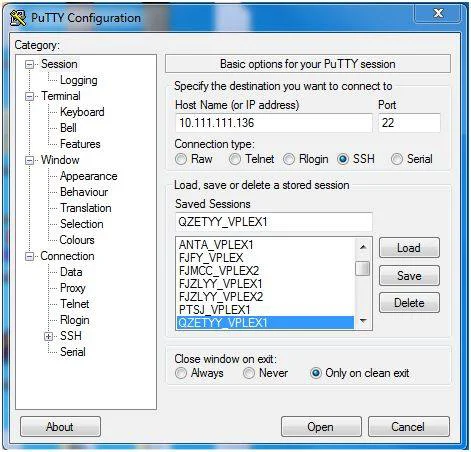Collapse the Terminal category node
This screenshot has width=471, height=452.
click(30, 96)
